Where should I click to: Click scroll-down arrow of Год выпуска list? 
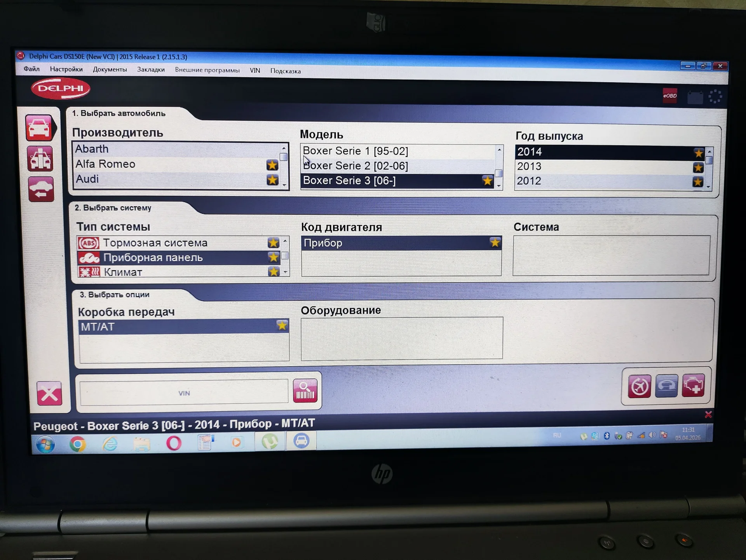click(x=709, y=187)
